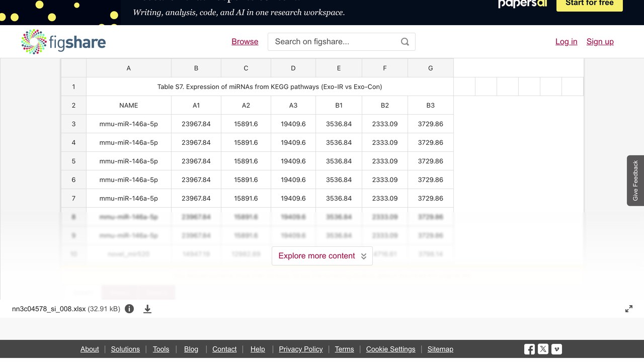Open figshare X social icon
The width and height of the screenshot is (644, 362).
click(543, 349)
